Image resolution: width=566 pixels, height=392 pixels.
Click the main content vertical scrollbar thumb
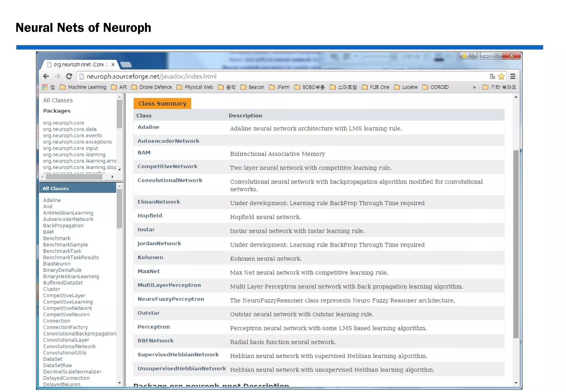(x=516, y=244)
